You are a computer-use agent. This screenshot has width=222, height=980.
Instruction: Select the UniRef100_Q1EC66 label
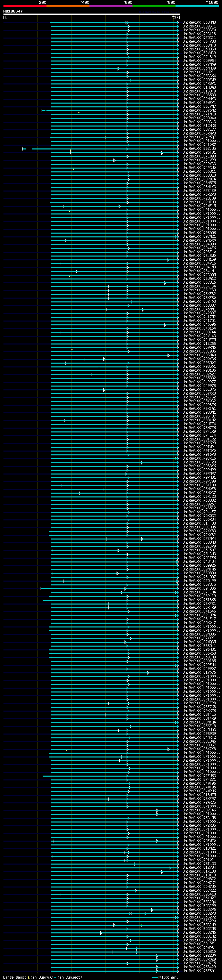click(199, 344)
